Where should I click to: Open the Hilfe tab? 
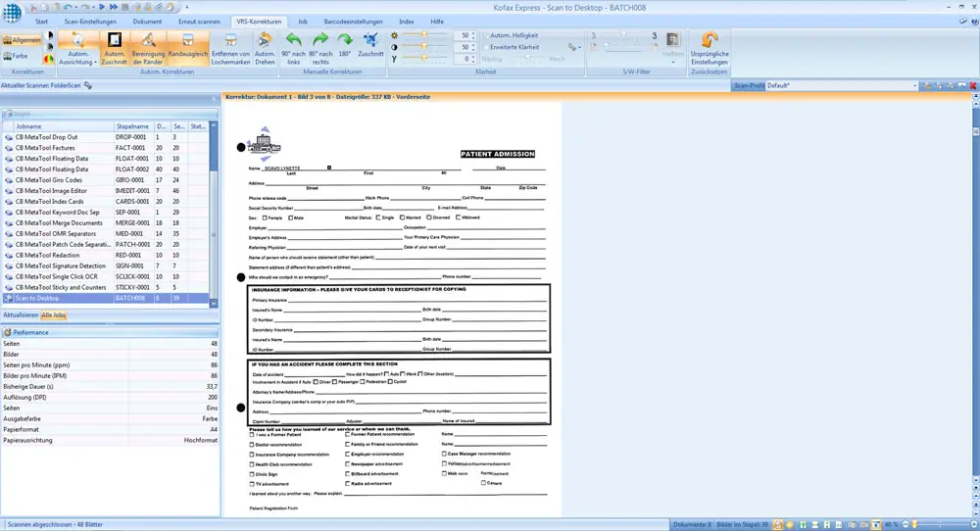[437, 22]
